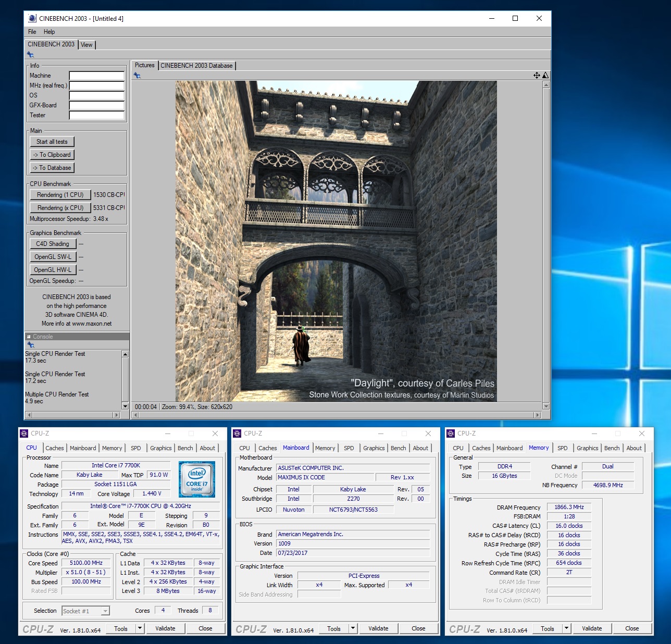Click the NB Frequency value 4698.9 MHz
671x644 pixels.
click(608, 485)
